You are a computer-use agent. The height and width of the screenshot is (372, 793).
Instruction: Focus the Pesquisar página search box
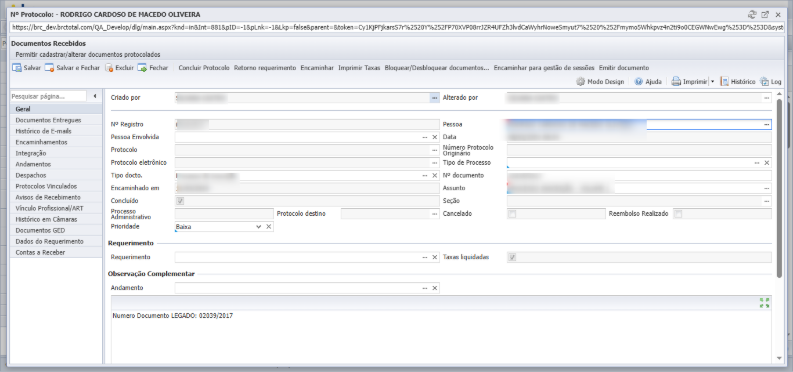point(49,96)
